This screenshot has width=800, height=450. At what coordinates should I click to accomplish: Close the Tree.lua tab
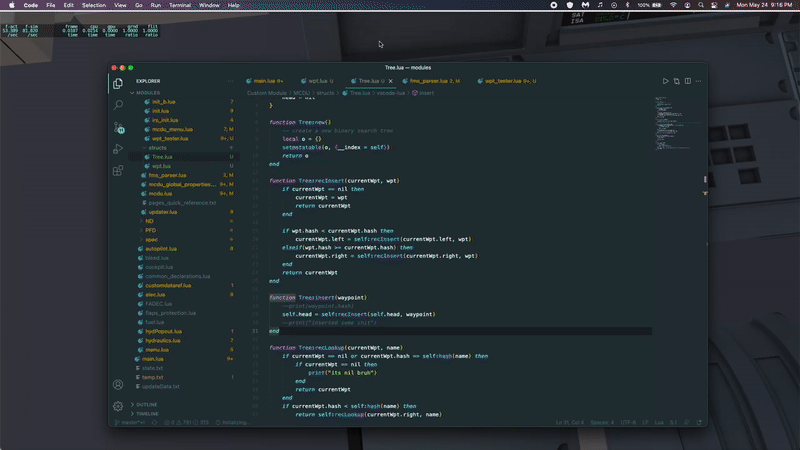391,81
